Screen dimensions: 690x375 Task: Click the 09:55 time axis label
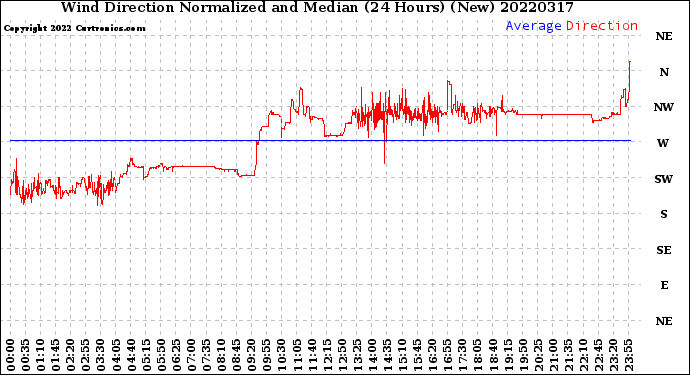(x=267, y=355)
